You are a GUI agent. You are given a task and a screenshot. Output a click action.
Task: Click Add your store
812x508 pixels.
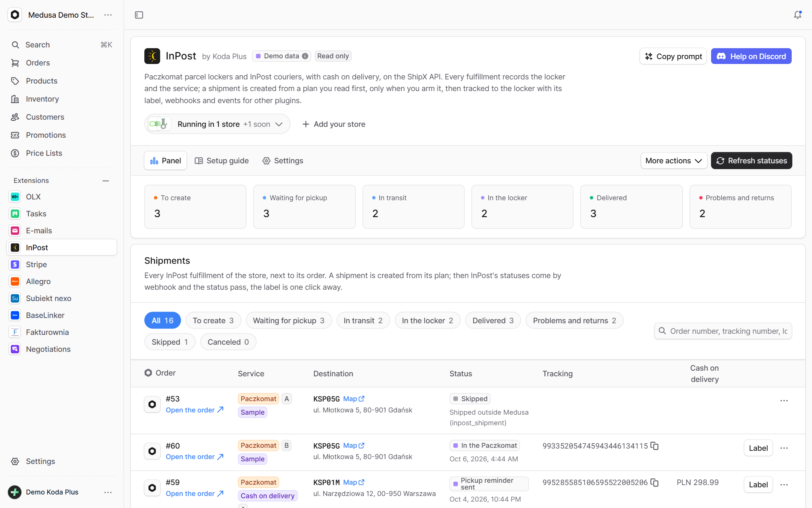334,124
